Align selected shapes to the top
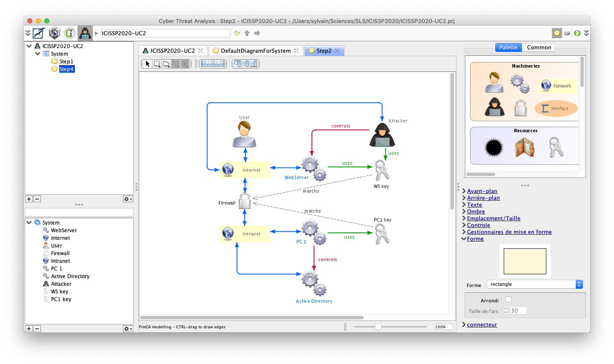The width and height of the screenshot is (614, 364). coord(237,64)
